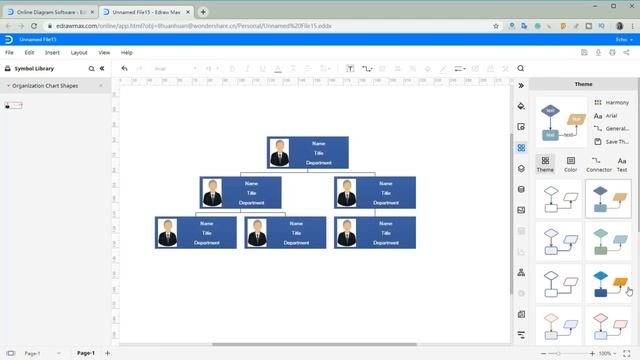Apply the muted blue and tan theme
The width and height of the screenshot is (640, 360).
(x=608, y=199)
